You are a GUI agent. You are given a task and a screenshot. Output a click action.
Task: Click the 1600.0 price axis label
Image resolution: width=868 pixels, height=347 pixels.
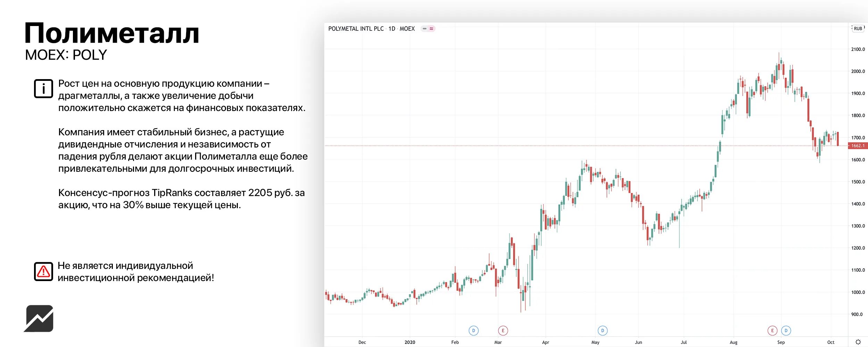click(858, 160)
